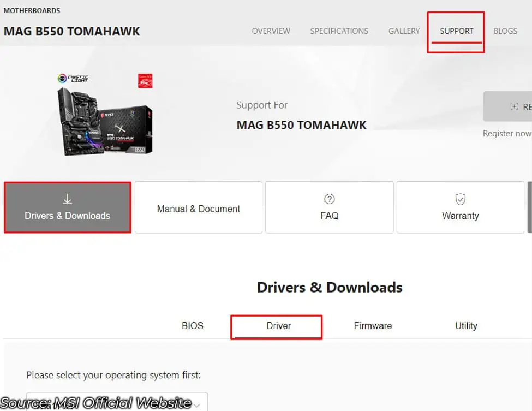Click the product register button
The width and height of the screenshot is (532, 411).
click(507, 106)
